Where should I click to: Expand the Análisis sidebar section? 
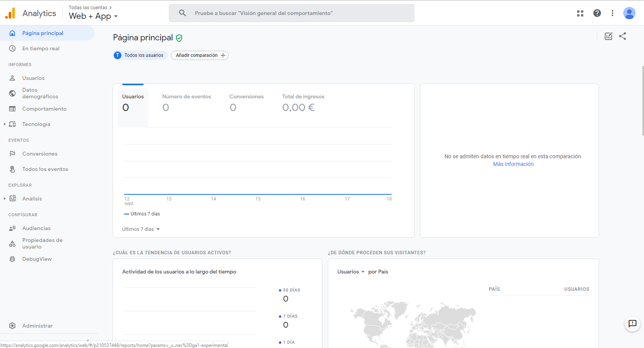coord(32,199)
